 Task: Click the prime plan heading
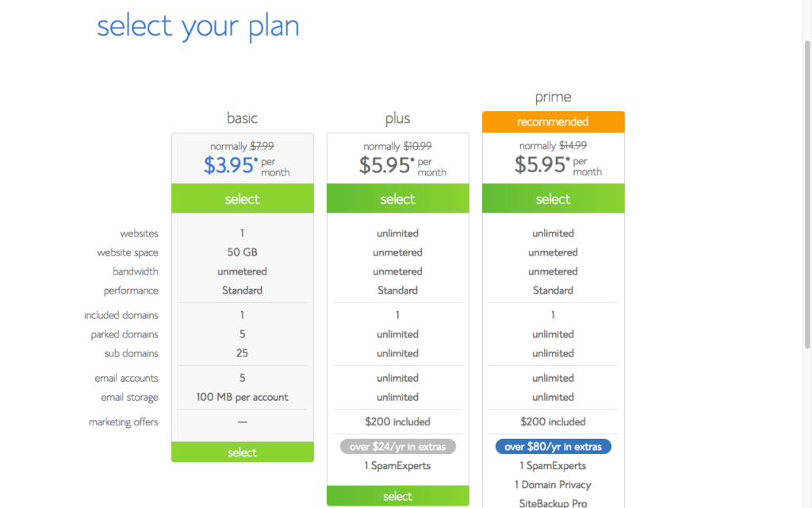[x=553, y=97]
